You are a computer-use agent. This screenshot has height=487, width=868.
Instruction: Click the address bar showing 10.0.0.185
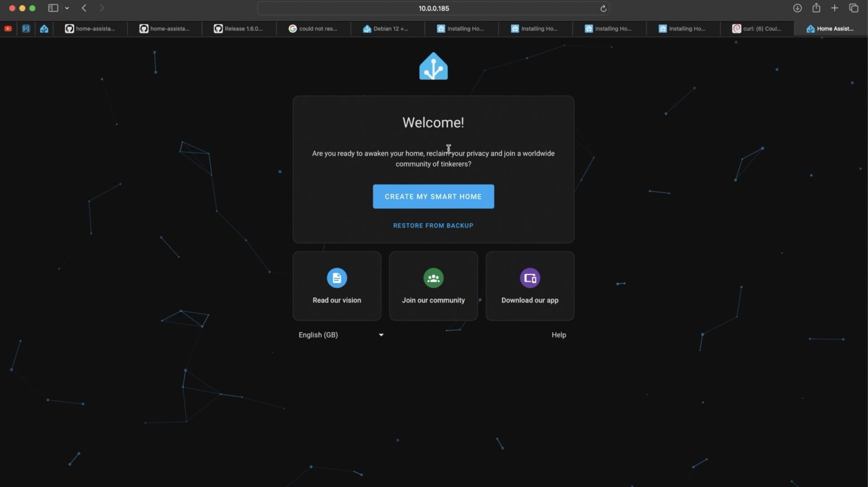[x=434, y=8]
